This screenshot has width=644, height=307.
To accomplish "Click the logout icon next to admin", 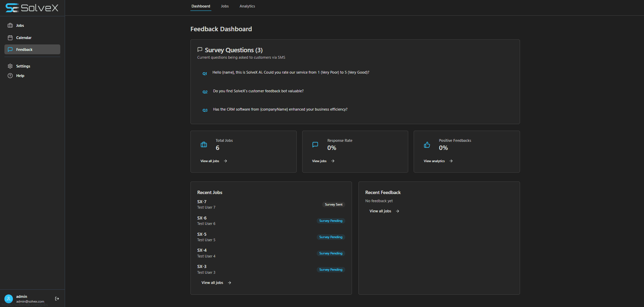I will [x=57, y=299].
